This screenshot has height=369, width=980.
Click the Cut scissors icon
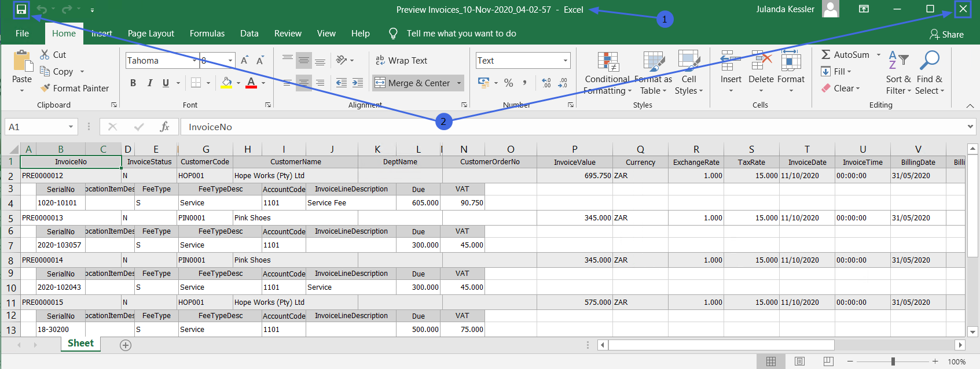click(x=45, y=54)
